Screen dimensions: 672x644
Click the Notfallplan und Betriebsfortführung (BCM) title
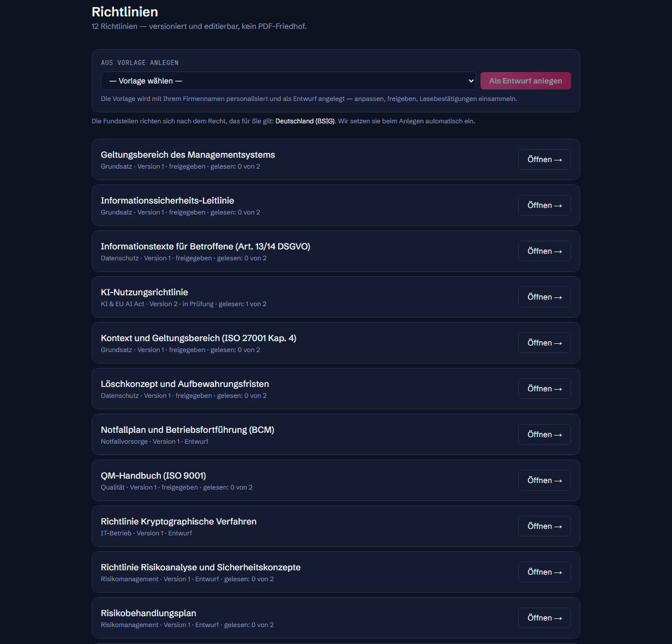coord(188,430)
